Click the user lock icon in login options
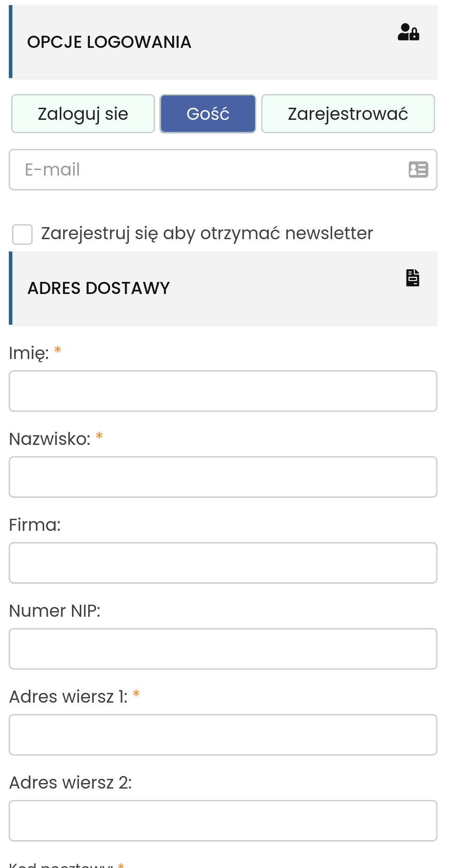This screenshot has width=464, height=868. coord(408,33)
